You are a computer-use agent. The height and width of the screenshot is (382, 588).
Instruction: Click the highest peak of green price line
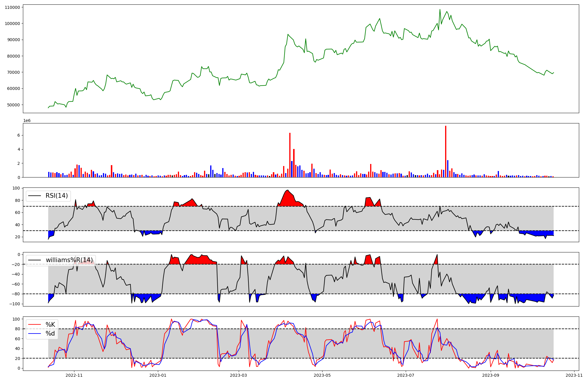(440, 9)
